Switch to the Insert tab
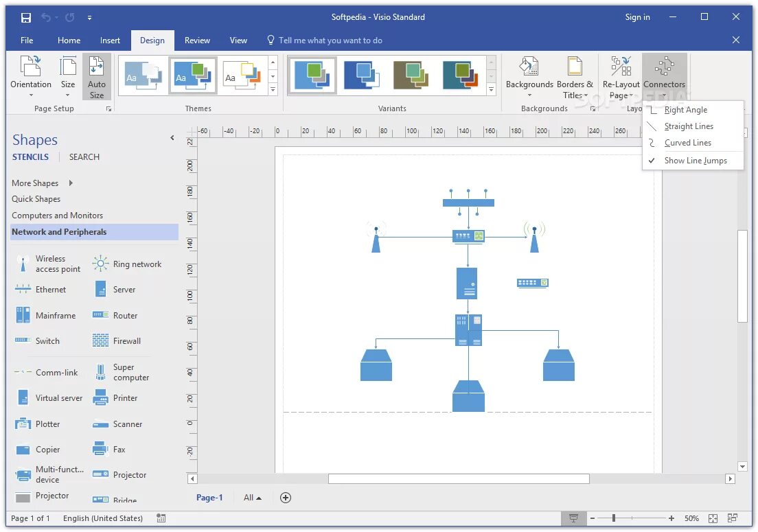The height and width of the screenshot is (532, 758). point(111,41)
